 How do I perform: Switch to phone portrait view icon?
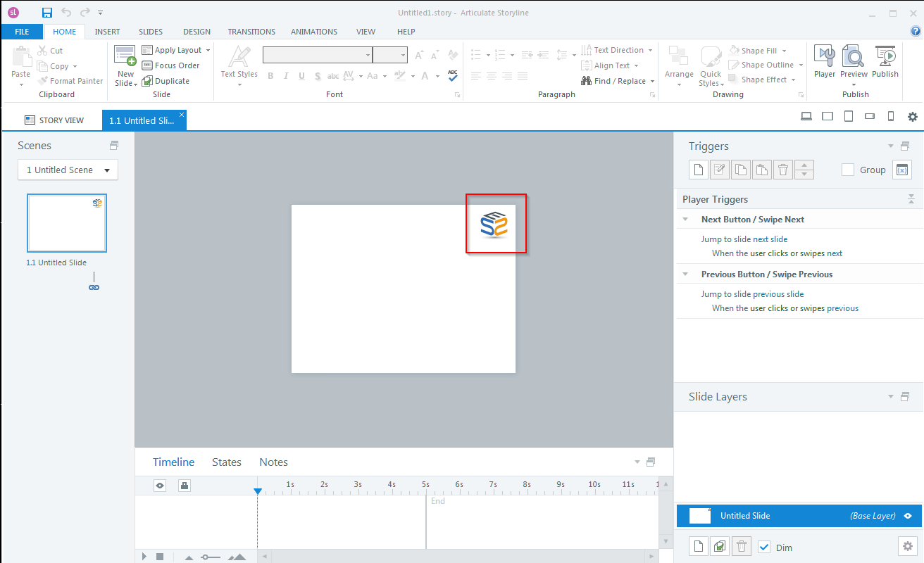point(890,117)
